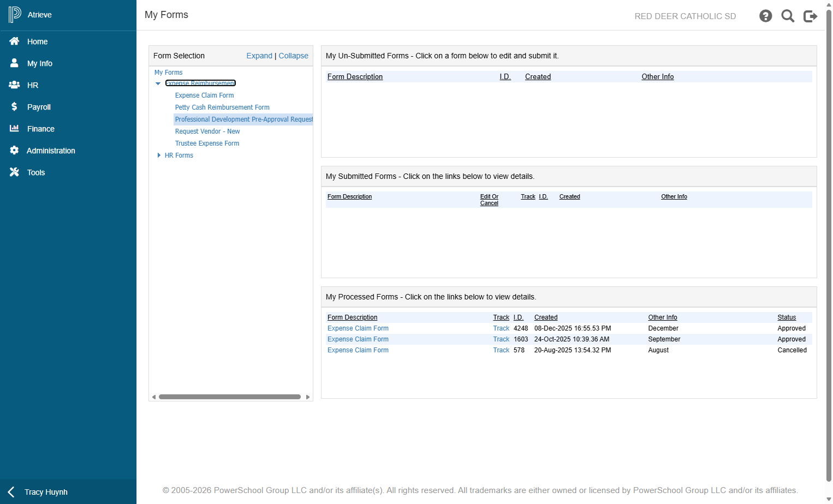Track the form with ID 578
The image size is (833, 504).
(501, 350)
